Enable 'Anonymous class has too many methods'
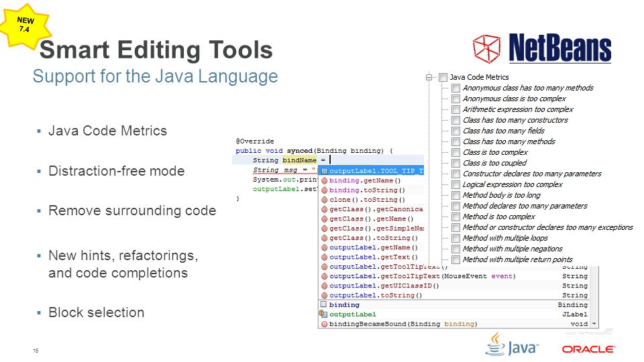This screenshot has width=644, height=362. (455, 88)
